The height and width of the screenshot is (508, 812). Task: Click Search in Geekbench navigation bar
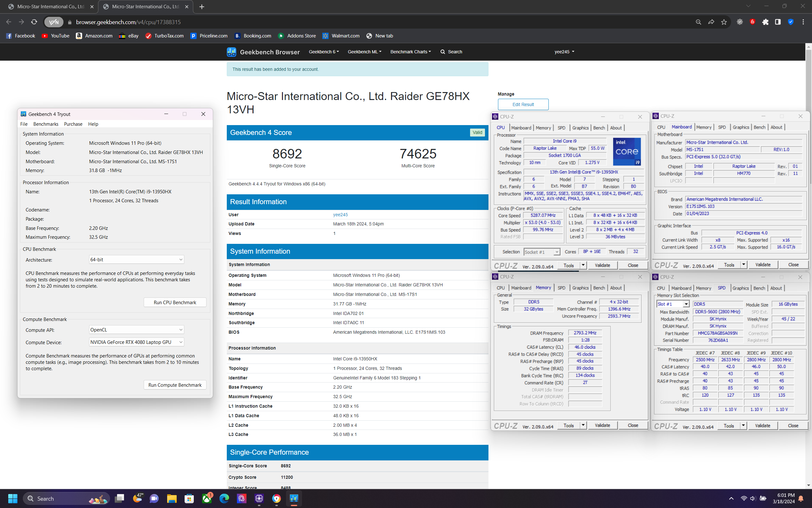pos(451,52)
